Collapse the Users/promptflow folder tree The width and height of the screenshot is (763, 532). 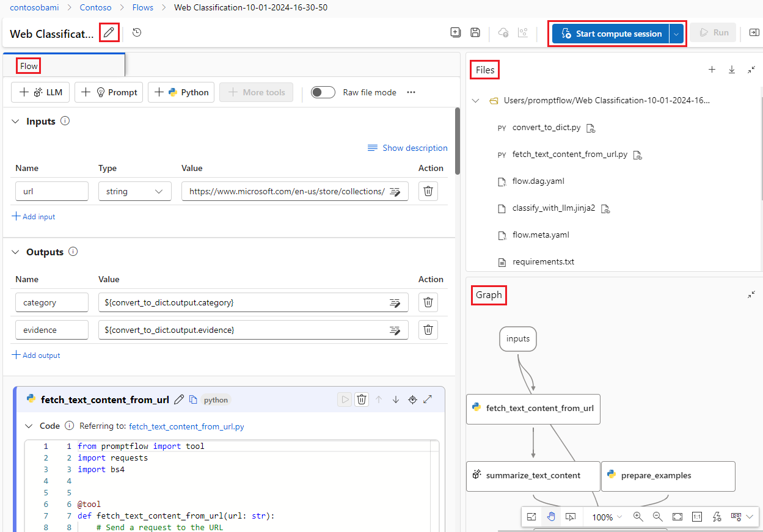tap(476, 101)
